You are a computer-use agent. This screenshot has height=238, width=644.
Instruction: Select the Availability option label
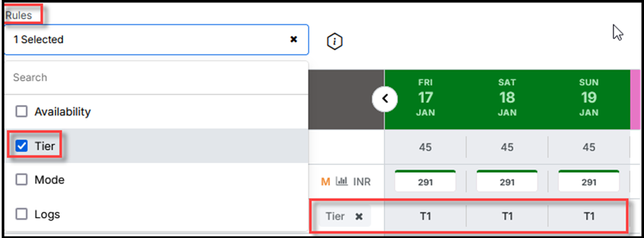63,111
